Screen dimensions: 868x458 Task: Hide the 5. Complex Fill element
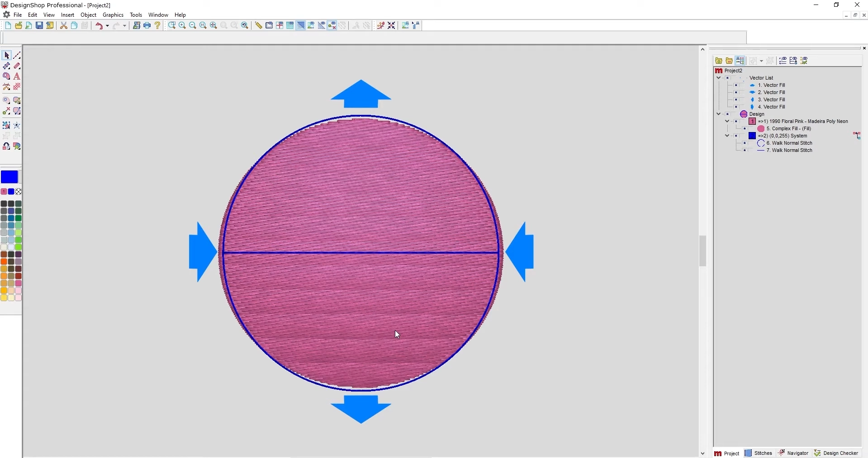pos(745,129)
